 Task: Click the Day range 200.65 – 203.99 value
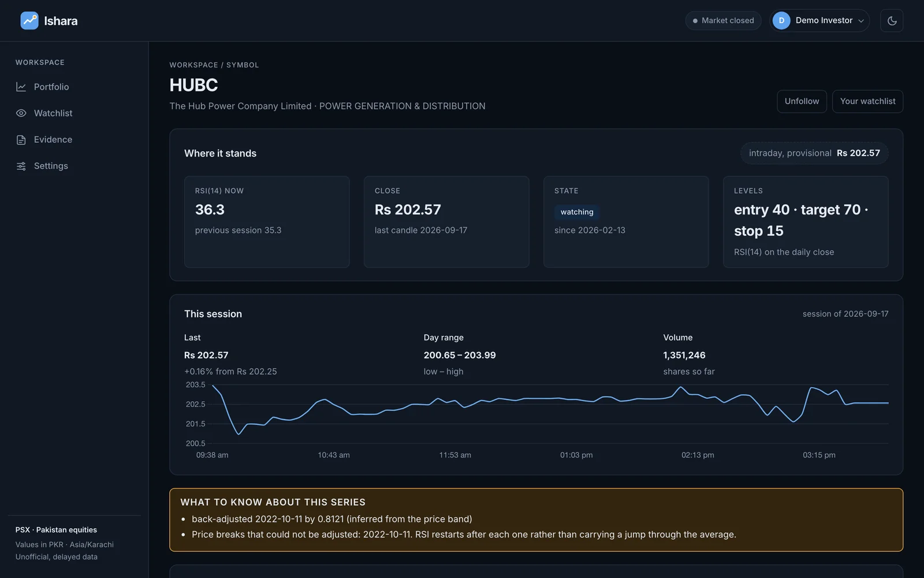point(460,355)
